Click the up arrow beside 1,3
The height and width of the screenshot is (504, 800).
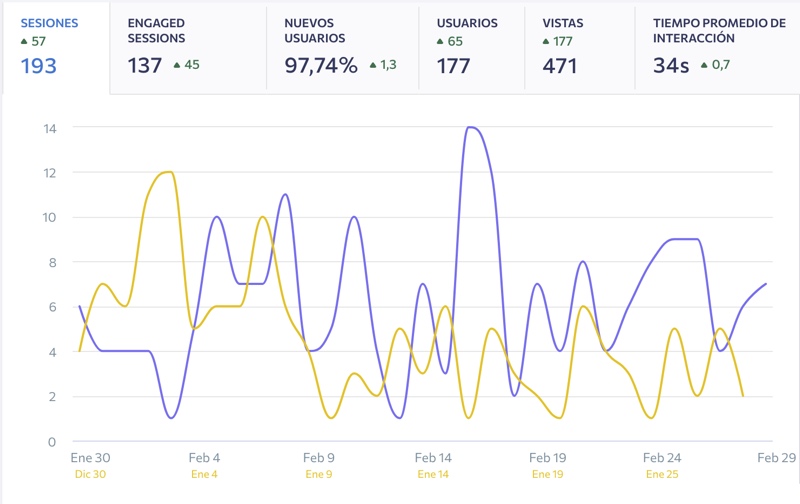click(x=373, y=65)
